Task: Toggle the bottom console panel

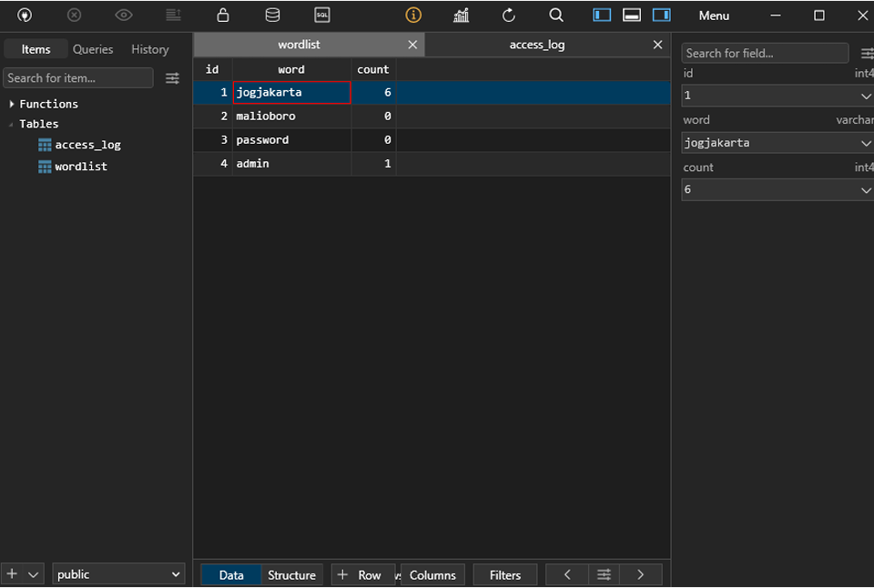Action: (x=632, y=15)
